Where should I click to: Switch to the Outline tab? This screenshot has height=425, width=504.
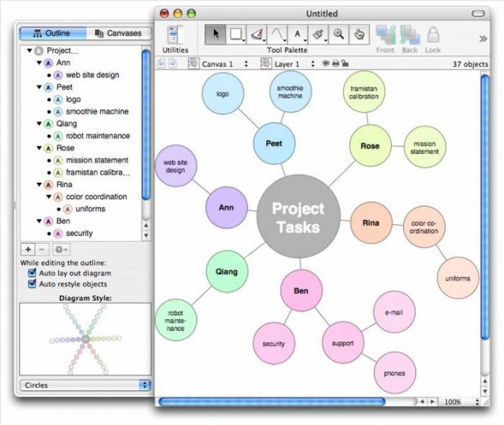53,34
